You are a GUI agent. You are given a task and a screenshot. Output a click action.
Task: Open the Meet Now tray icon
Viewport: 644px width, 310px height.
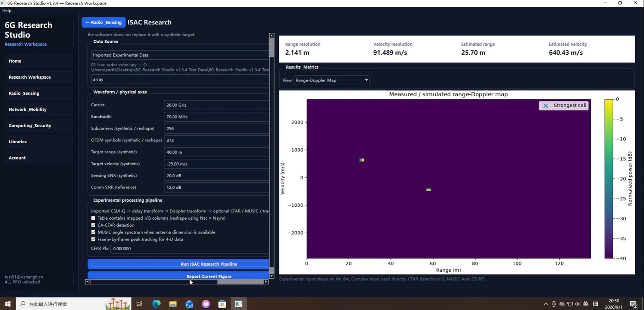[x=554, y=304]
